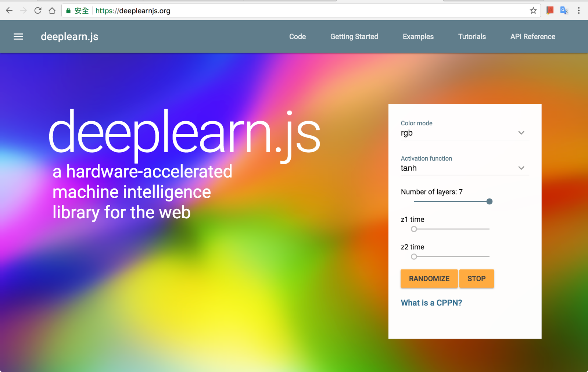Open the hamburger navigation menu
This screenshot has width=588, height=372.
point(18,37)
